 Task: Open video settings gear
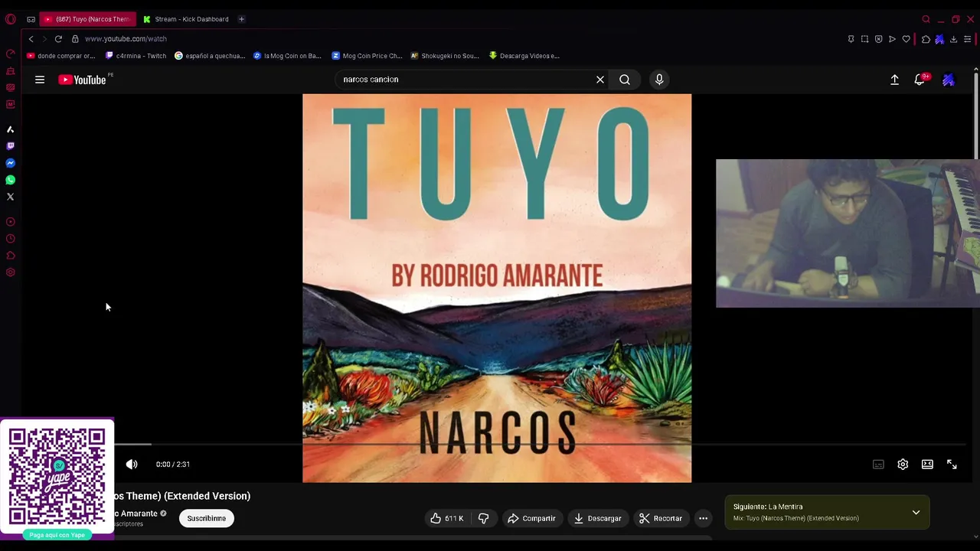click(x=903, y=465)
